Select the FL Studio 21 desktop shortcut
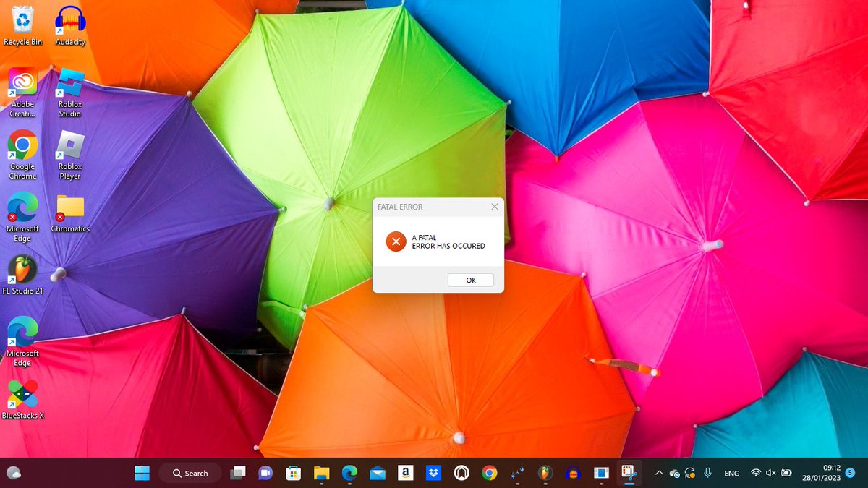 22,275
